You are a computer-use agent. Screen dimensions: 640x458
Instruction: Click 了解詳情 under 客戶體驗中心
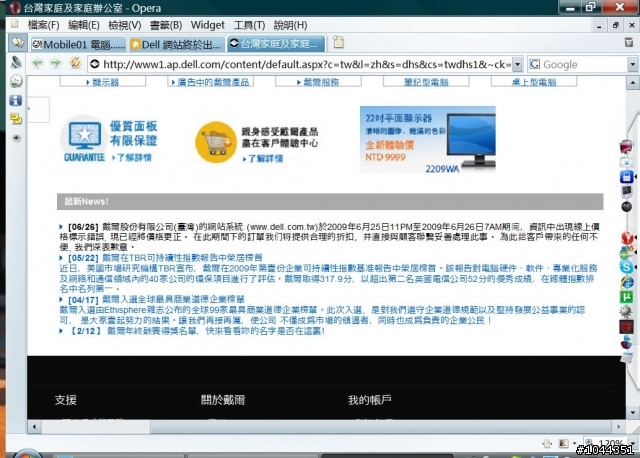coord(263,158)
